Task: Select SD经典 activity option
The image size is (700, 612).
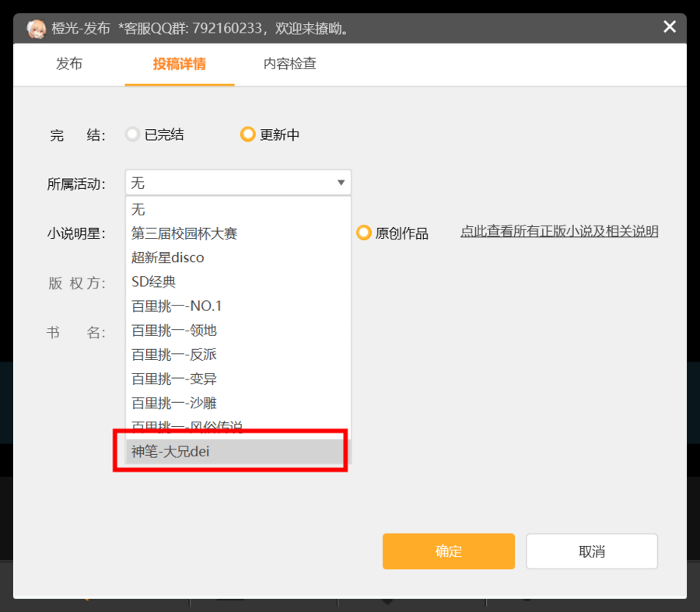Action: (x=153, y=282)
